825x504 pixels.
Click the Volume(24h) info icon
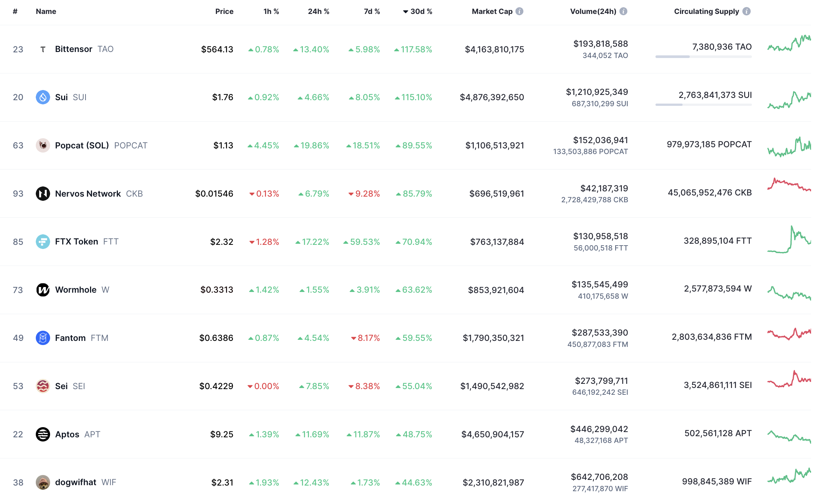click(x=623, y=11)
